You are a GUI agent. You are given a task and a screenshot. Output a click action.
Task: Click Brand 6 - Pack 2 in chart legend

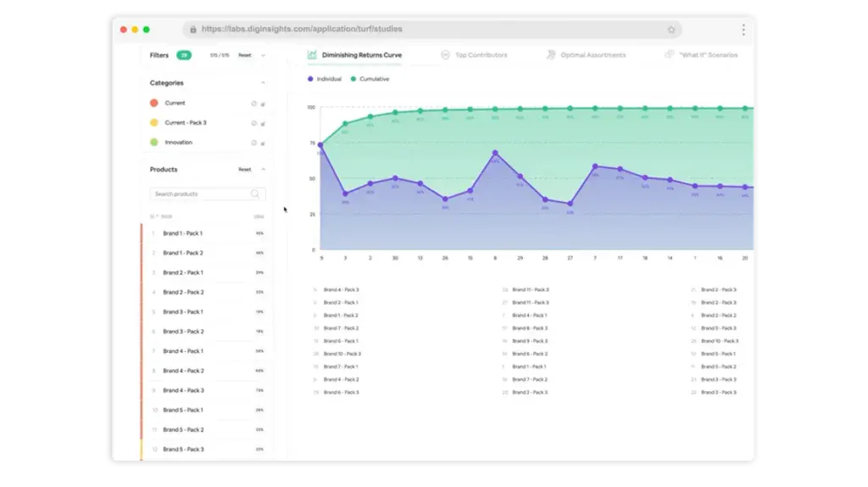tap(530, 354)
